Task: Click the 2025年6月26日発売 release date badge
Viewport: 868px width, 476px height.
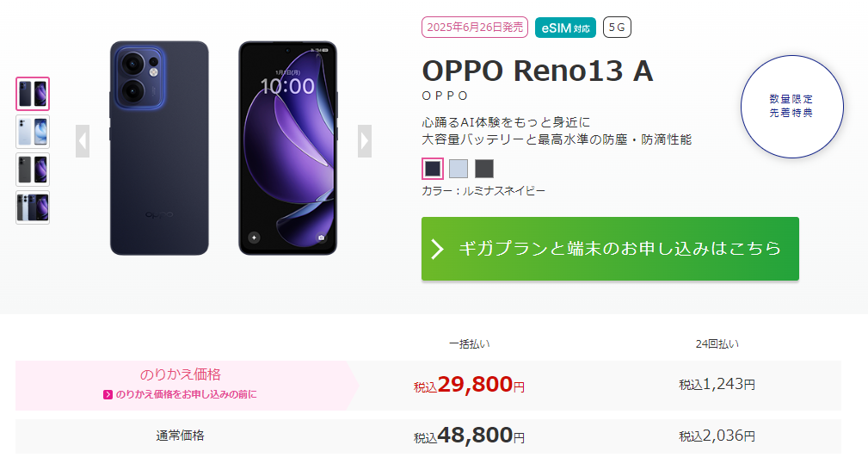Action: [475, 28]
